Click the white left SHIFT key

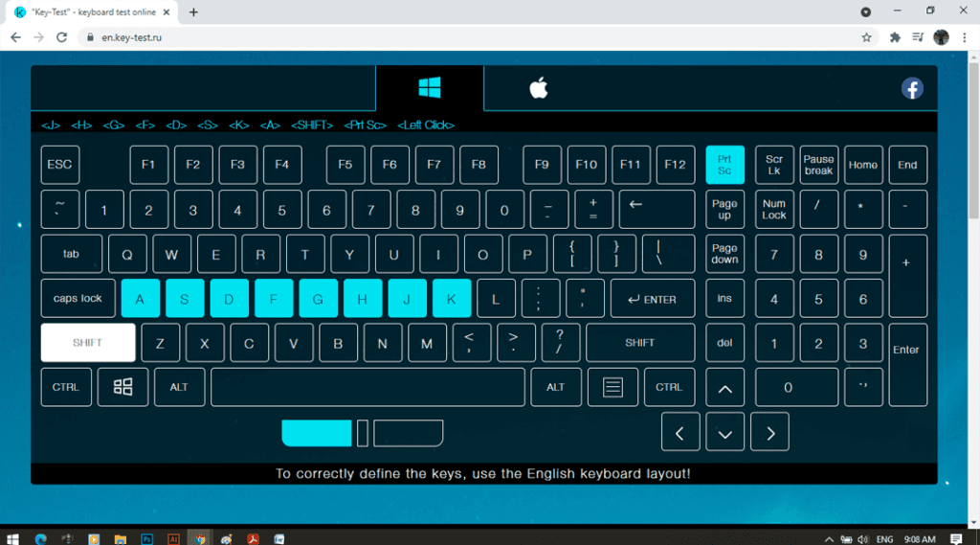coord(87,343)
